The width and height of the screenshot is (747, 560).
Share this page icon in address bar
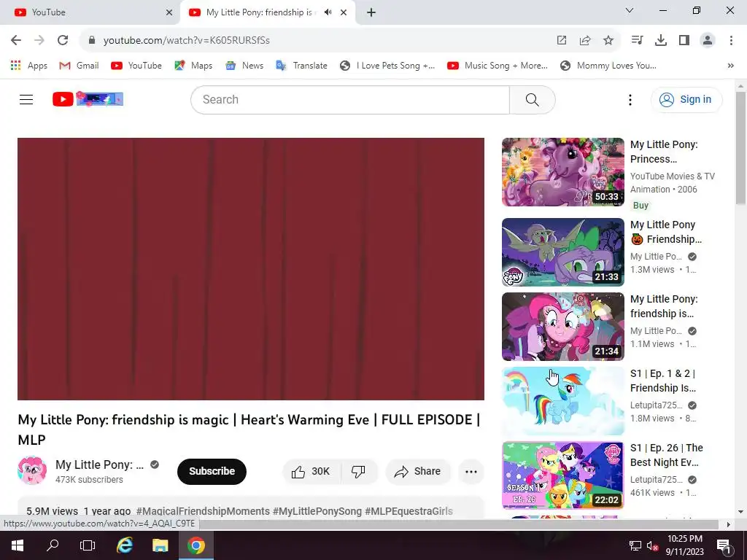(x=585, y=41)
